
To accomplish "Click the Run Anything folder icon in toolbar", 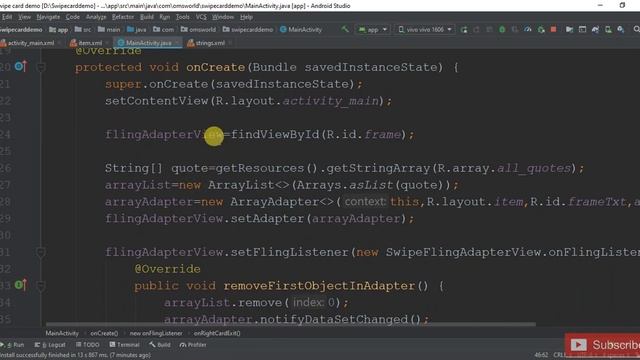I will click(569, 29).
